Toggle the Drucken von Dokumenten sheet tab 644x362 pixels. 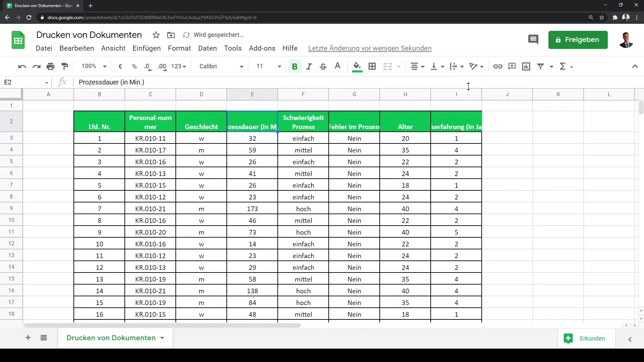tap(111, 338)
